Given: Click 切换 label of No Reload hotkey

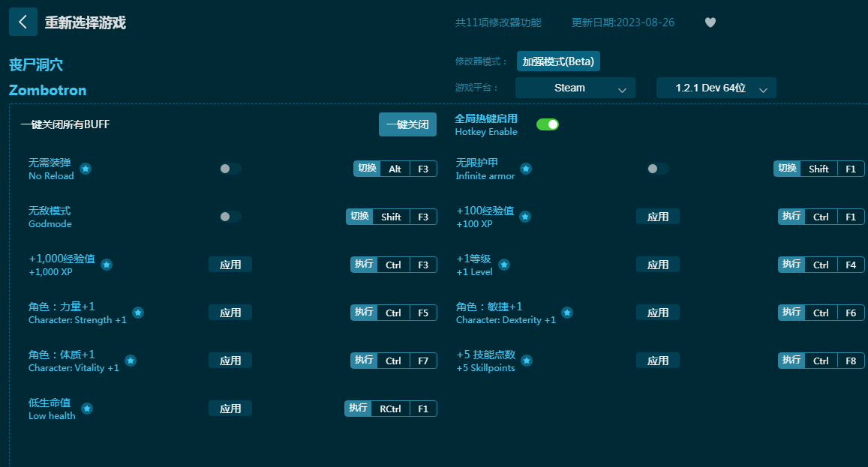Looking at the screenshot, I should point(367,168).
